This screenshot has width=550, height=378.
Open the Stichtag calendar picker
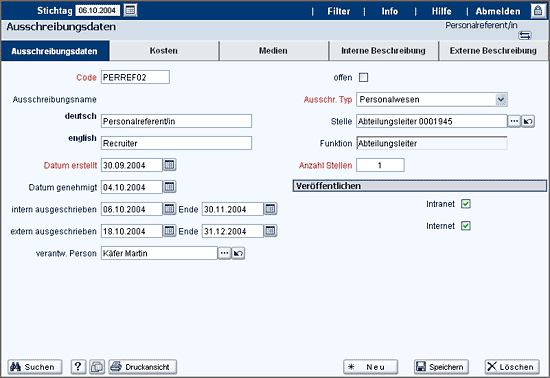(x=130, y=10)
